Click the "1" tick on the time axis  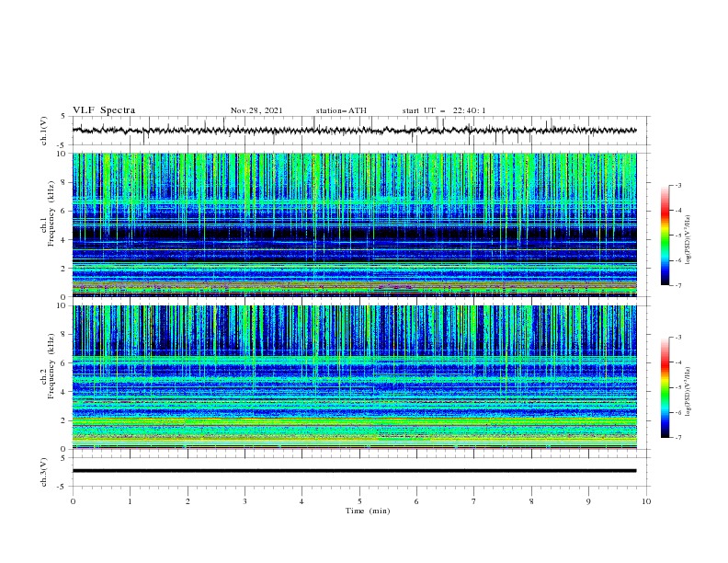130,501
